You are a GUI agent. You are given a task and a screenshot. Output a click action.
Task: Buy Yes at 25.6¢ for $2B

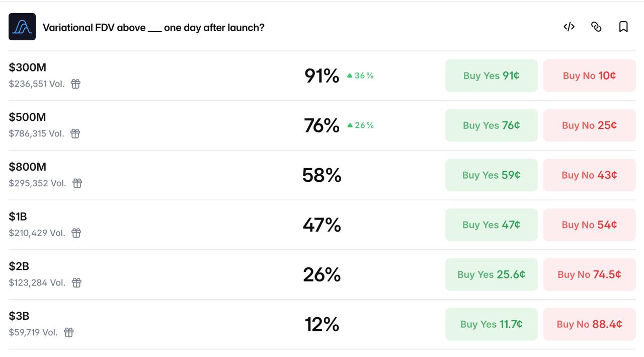(492, 274)
